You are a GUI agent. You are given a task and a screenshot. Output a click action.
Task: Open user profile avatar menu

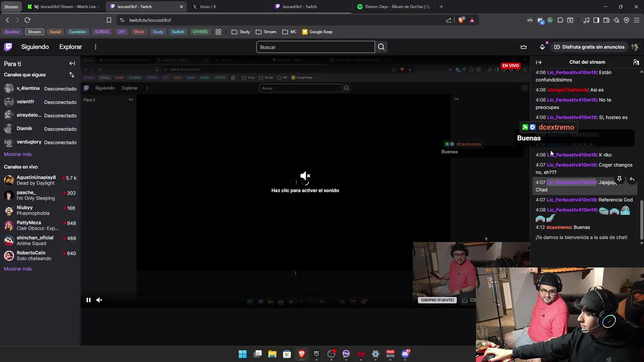635,47
